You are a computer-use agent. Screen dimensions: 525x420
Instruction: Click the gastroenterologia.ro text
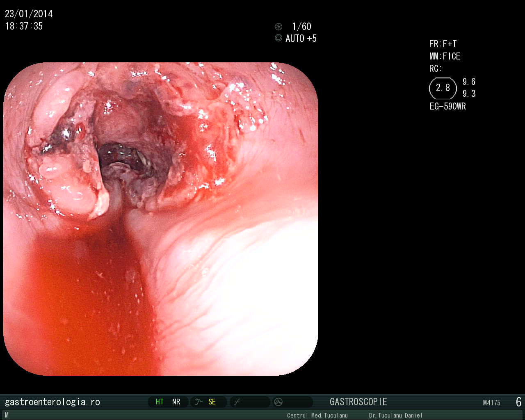[52, 402]
